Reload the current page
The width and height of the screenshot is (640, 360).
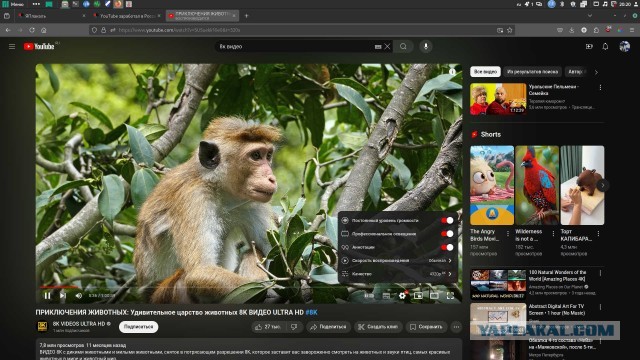pos(32,30)
